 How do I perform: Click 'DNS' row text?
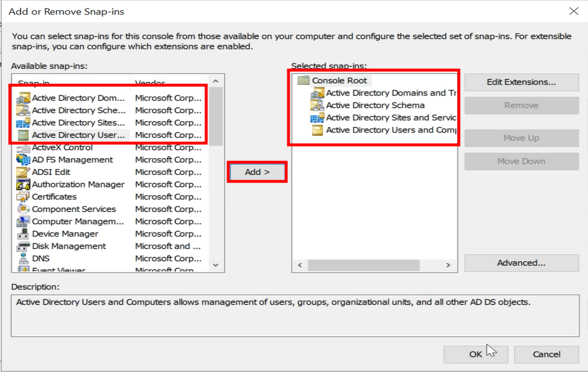(41, 259)
